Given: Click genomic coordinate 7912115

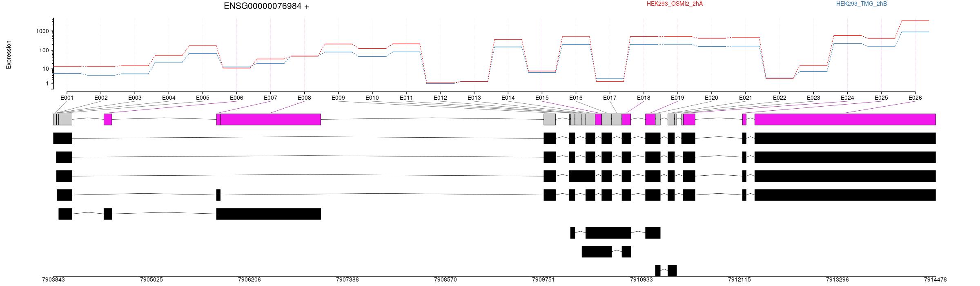Looking at the screenshot, I should (x=739, y=280).
